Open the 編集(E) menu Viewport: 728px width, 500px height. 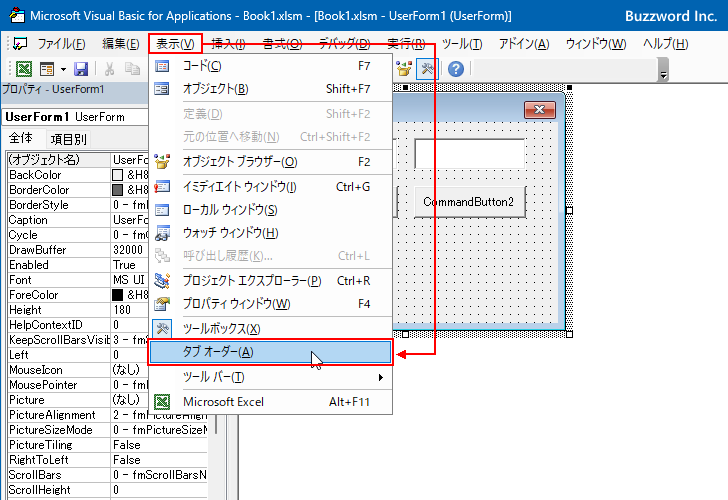pyautogui.click(x=121, y=44)
